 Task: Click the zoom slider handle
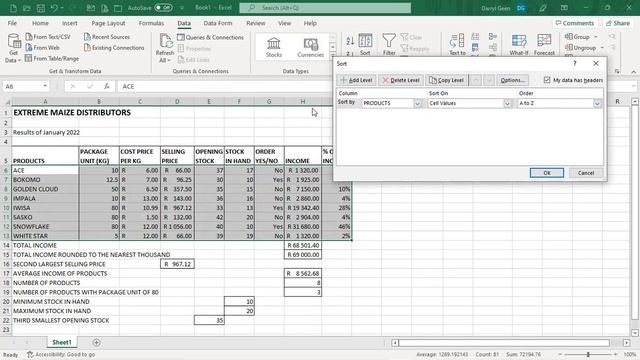pyautogui.click(x=588, y=355)
